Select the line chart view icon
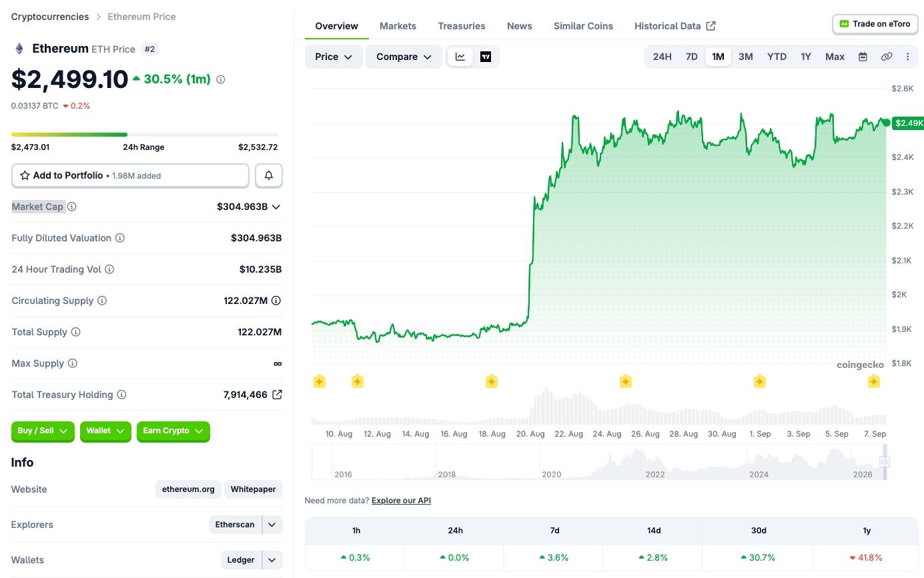 coord(460,57)
